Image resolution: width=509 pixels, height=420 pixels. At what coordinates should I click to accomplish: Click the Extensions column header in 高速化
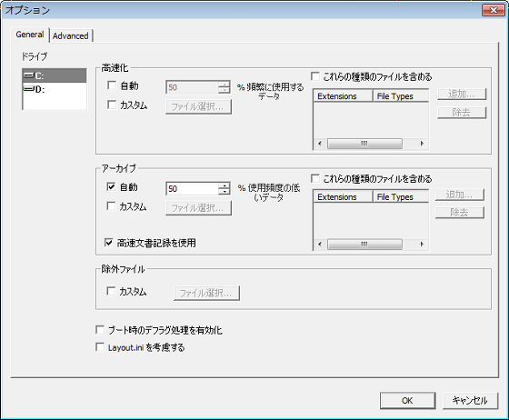click(x=343, y=96)
